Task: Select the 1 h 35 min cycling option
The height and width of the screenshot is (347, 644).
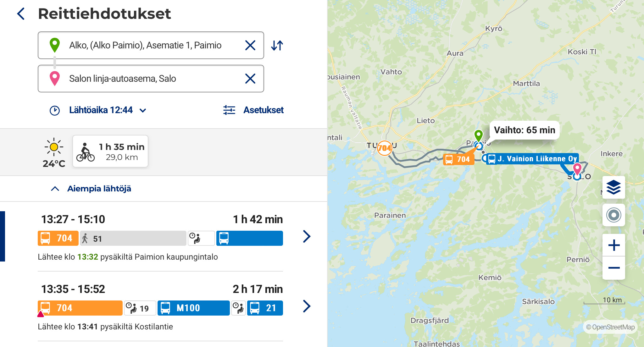Action: [110, 151]
